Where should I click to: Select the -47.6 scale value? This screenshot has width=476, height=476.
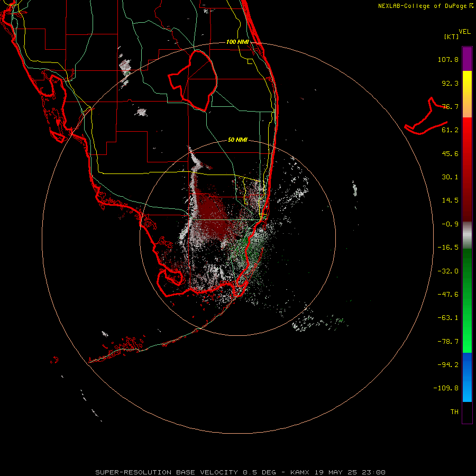pyautogui.click(x=448, y=295)
